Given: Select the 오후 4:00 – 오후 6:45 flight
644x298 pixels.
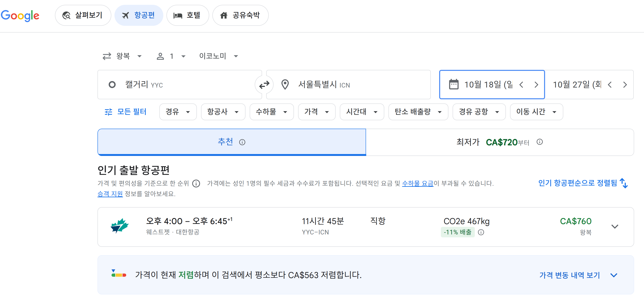Looking at the screenshot, I should click(366, 227).
